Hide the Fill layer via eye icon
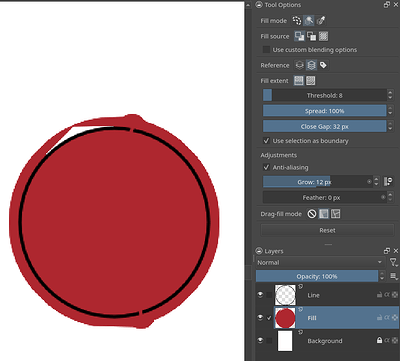 tap(261, 318)
